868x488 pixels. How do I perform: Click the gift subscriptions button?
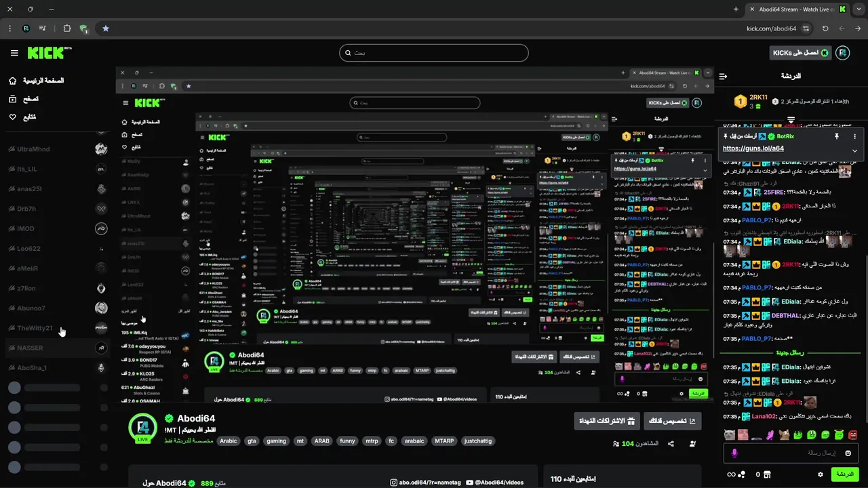606,421
